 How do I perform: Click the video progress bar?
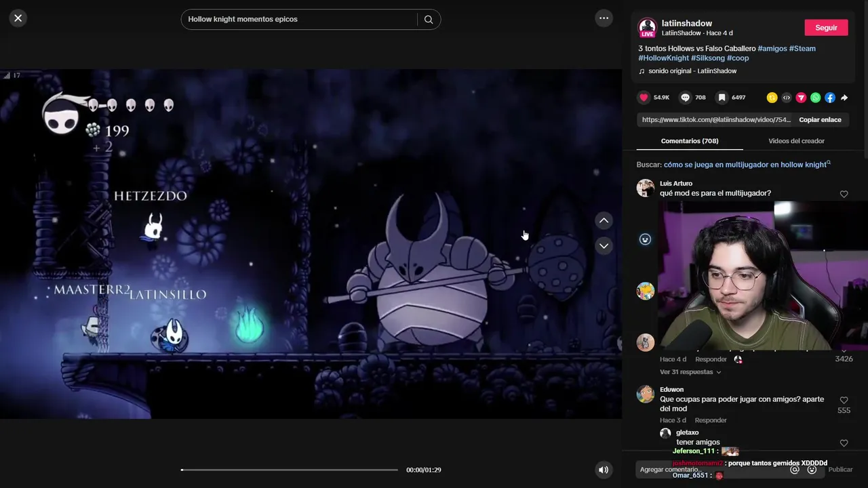tap(290, 470)
